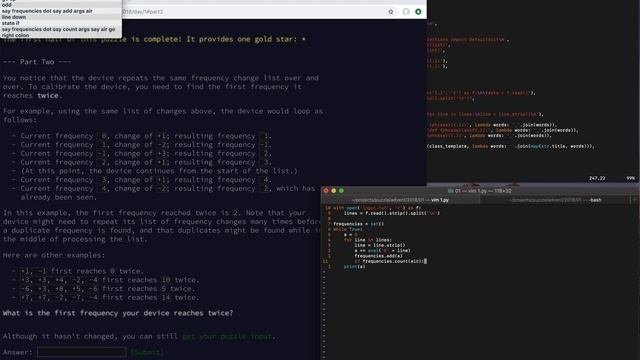Click the 'state if' command entry
This screenshot has width=640, height=360.
tap(11, 23)
